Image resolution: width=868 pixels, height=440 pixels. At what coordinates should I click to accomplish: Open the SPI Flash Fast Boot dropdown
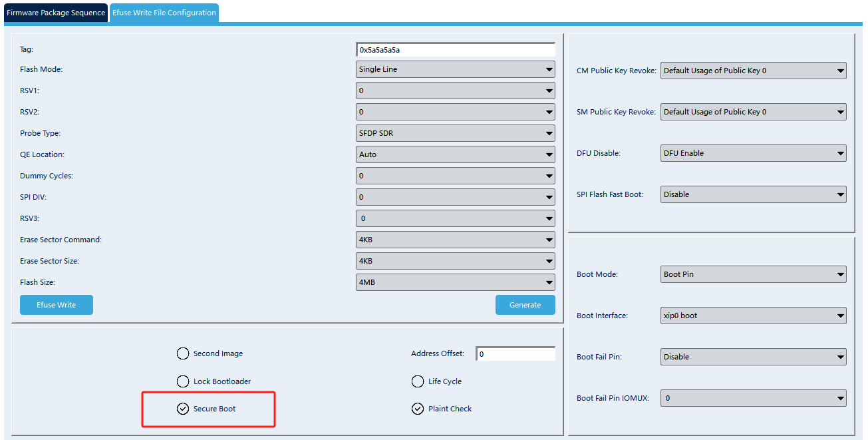(754, 194)
